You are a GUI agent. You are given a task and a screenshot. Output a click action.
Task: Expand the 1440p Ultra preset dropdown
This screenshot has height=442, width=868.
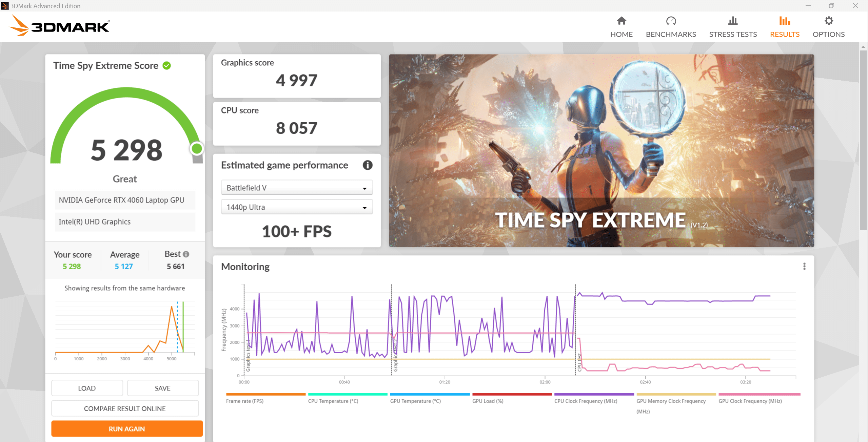297,207
